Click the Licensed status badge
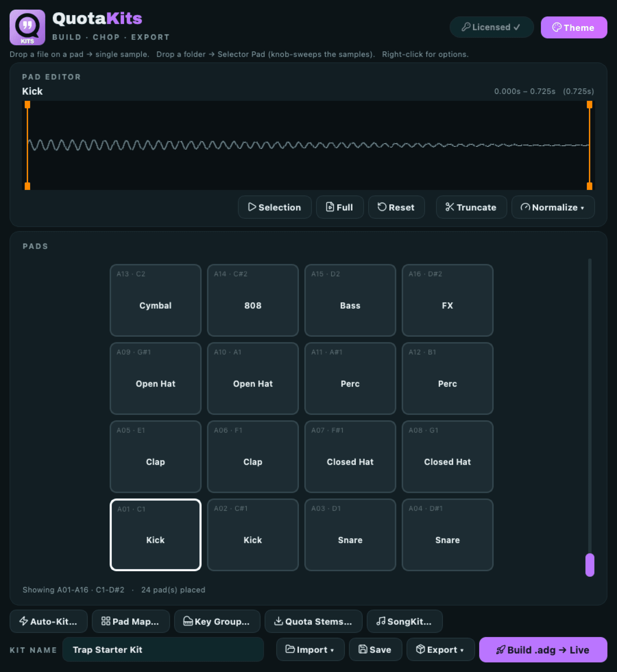Screen dimensions: 617x672 click(x=492, y=27)
